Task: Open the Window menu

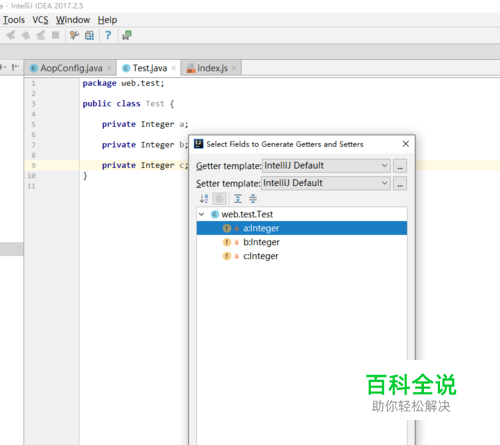Action: tap(73, 20)
